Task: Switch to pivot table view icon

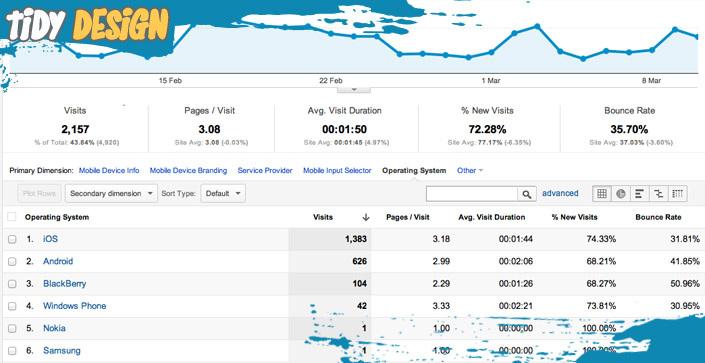Action: coord(678,194)
